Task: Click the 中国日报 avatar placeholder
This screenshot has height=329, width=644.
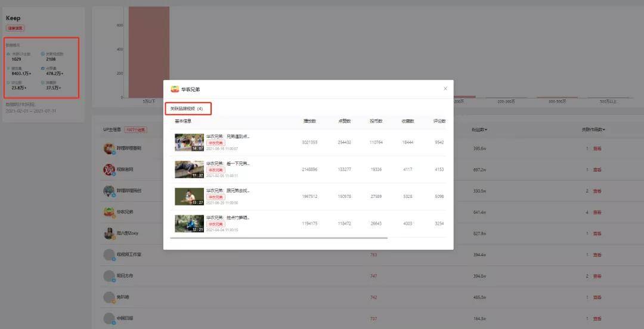Action: click(x=109, y=318)
